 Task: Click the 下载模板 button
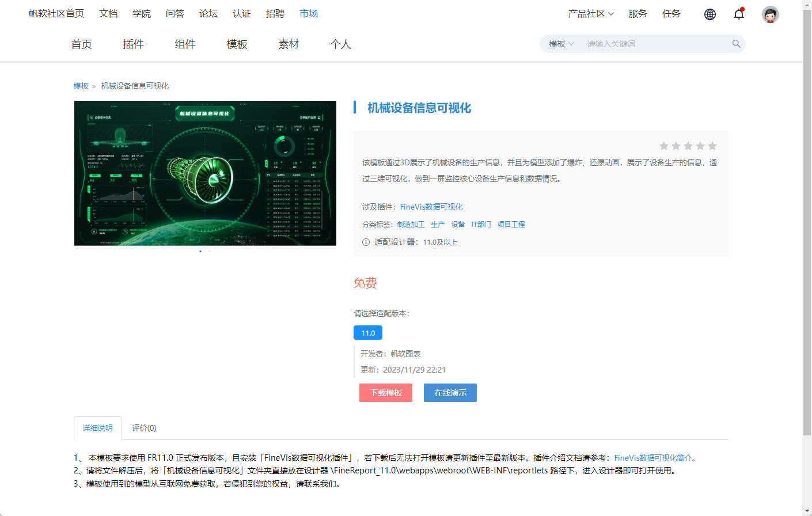tap(386, 393)
